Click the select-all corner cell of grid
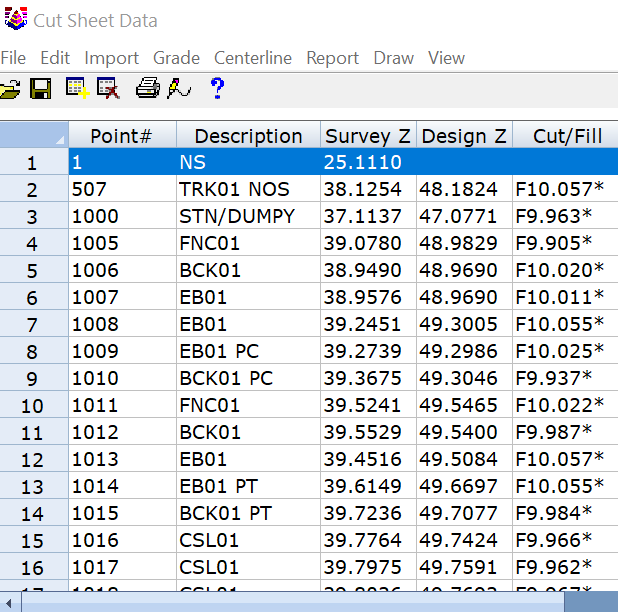 click(34, 135)
